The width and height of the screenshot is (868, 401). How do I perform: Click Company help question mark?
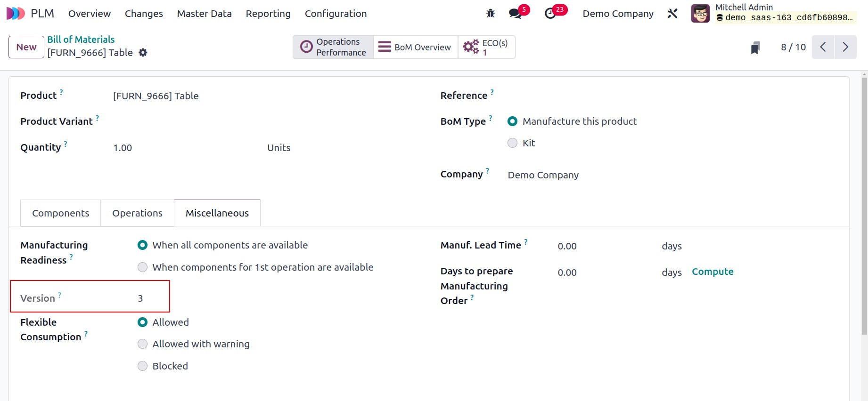pyautogui.click(x=488, y=171)
